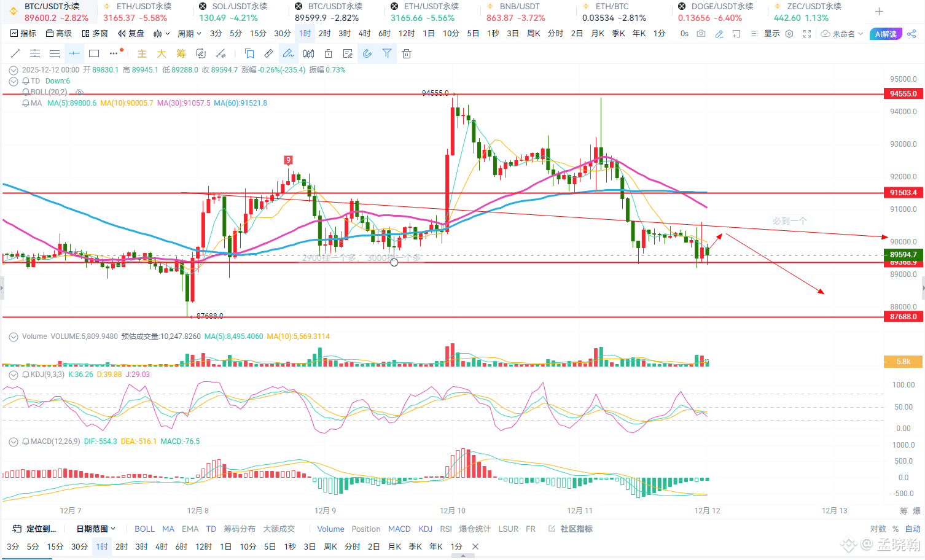Open the 多窗 multi-window layout

pyautogui.click(x=95, y=34)
